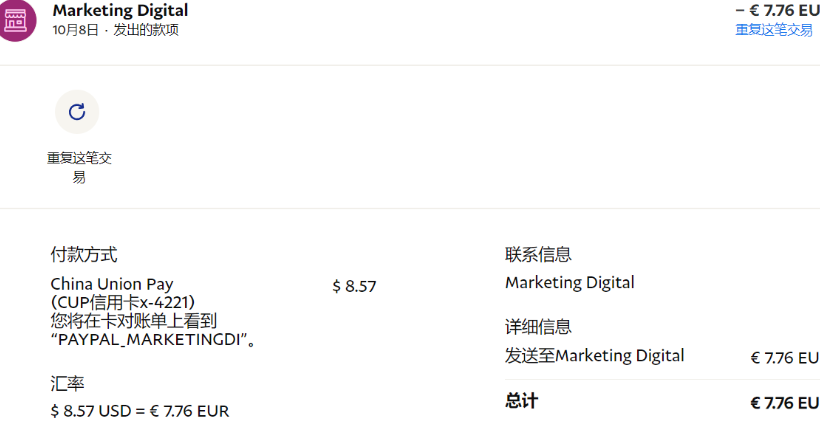Screen dimensions: 820x423
Task: Click the 汇率 heading
Action: click(67, 383)
